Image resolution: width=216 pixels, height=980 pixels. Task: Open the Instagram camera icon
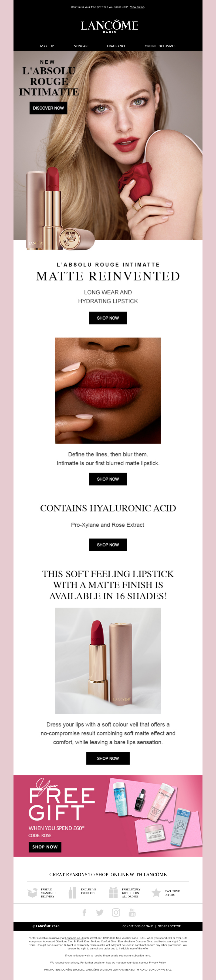pyautogui.click(x=116, y=913)
